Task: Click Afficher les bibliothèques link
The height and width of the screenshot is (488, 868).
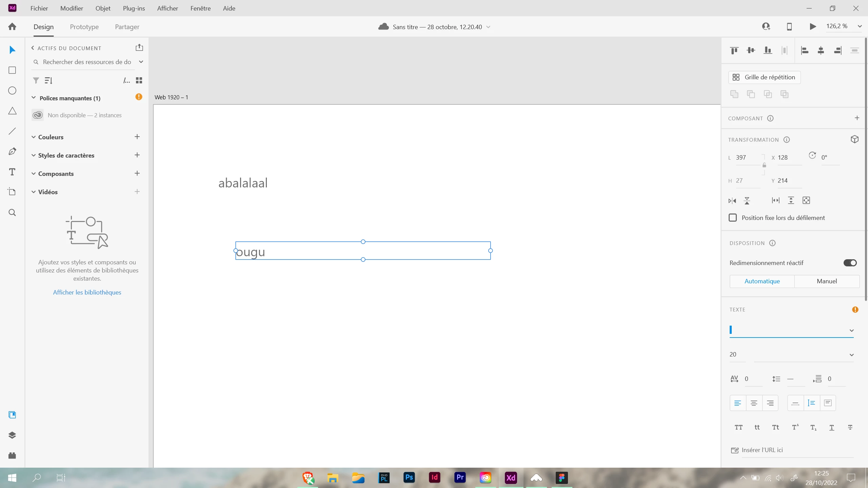Action: (87, 292)
